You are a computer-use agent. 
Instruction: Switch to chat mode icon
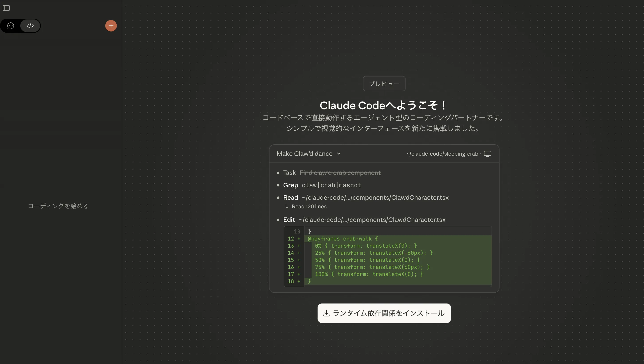pos(10,26)
